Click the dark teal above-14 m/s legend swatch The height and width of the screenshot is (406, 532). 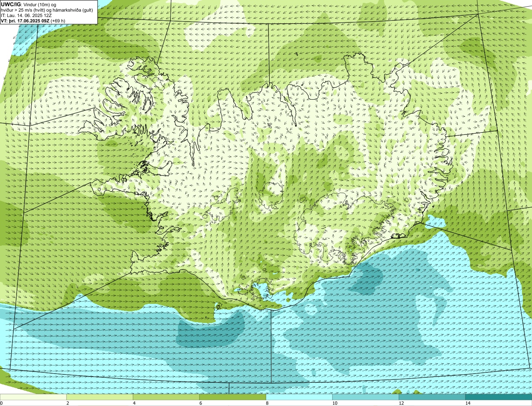499,397
